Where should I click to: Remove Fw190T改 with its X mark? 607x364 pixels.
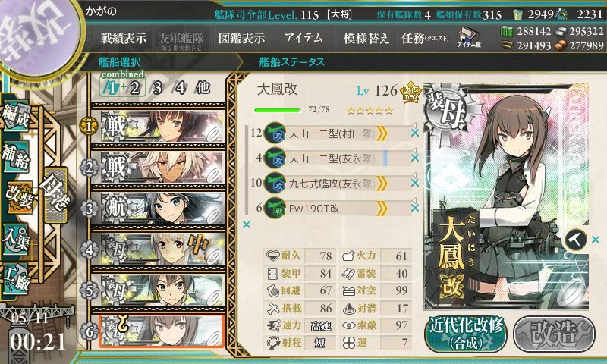(414, 208)
